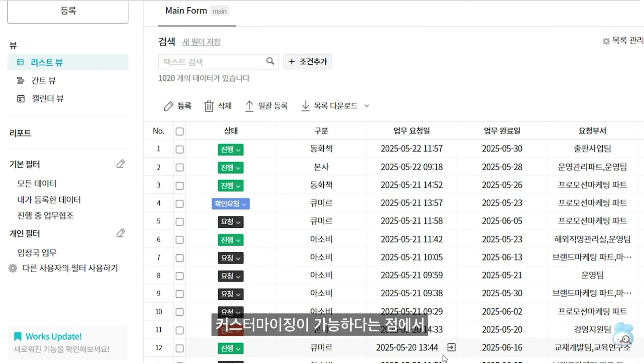Open 캘린더 뷰 from the view list
The image size is (644, 364).
[x=47, y=98]
